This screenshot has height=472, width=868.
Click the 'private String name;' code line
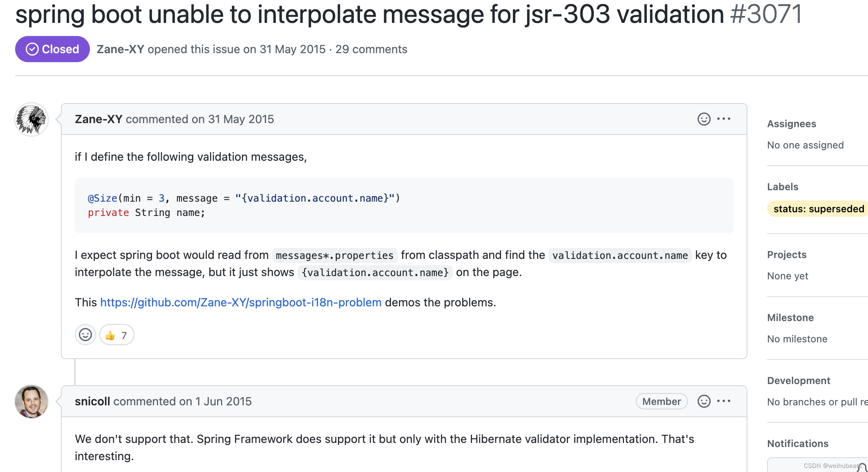(146, 213)
